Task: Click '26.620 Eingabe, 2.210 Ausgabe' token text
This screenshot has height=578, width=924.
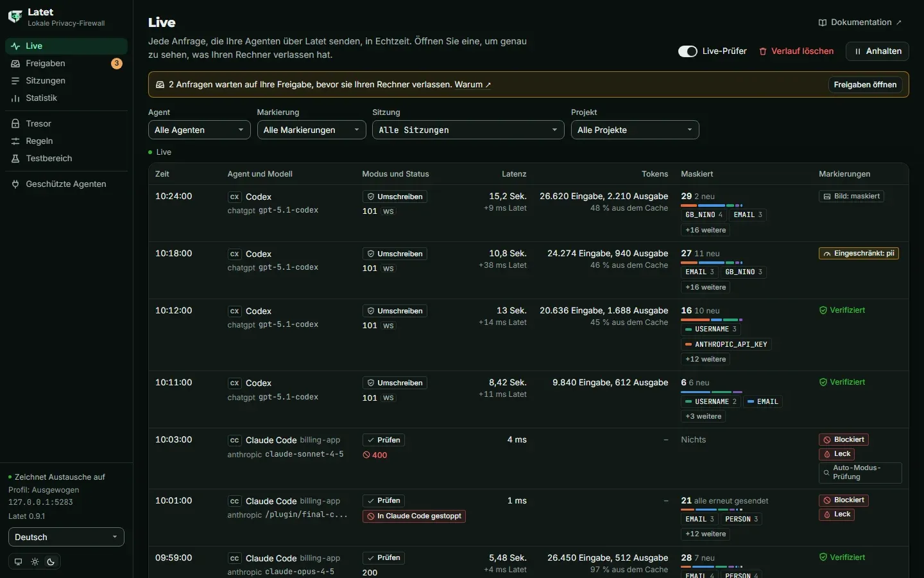Action: (604, 197)
